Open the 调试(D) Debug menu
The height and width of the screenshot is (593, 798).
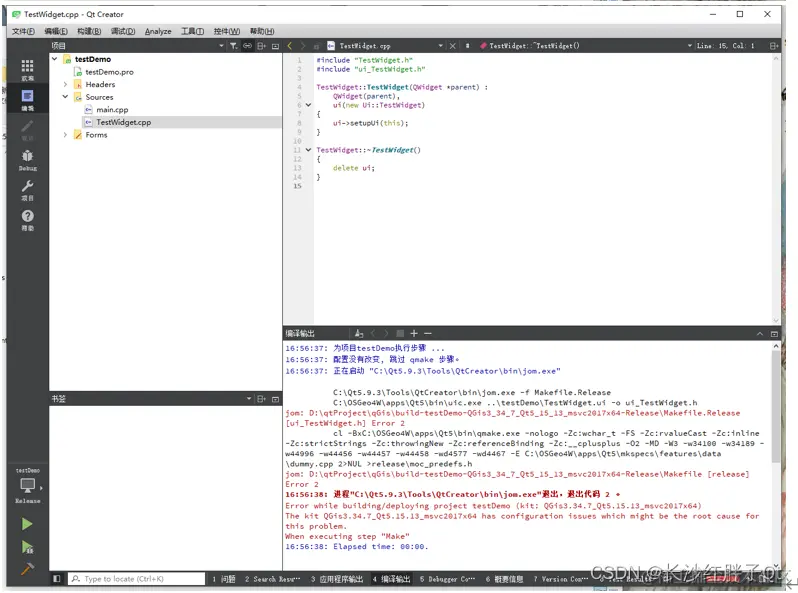tap(123, 31)
